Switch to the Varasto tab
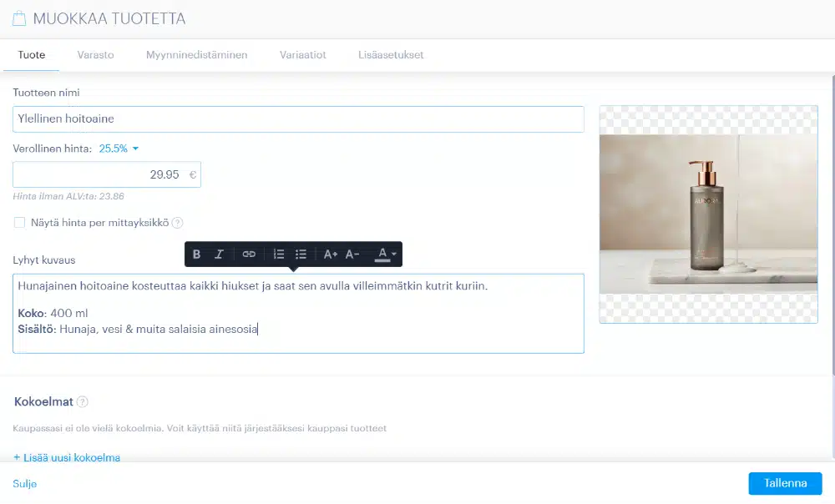This screenshot has width=835, height=504. [x=95, y=54]
